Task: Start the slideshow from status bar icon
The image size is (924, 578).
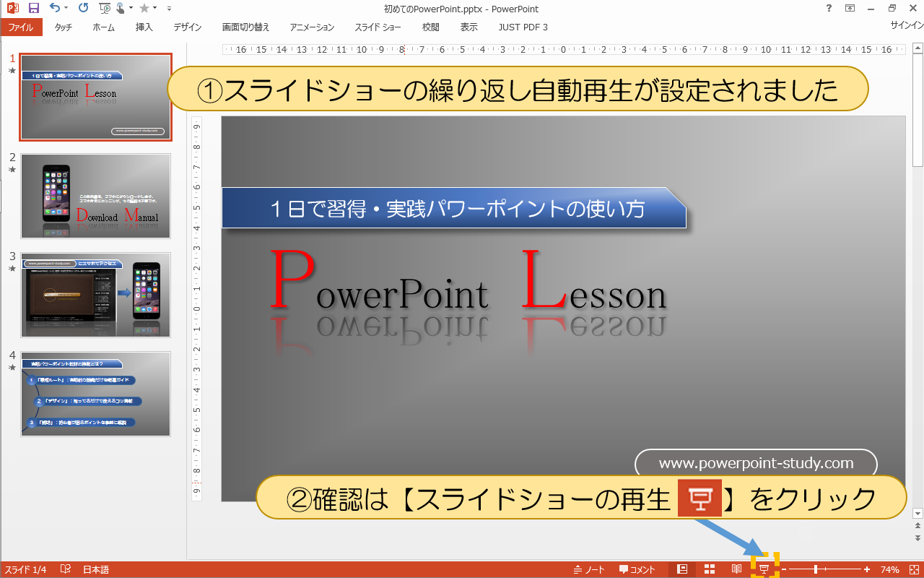Action: (x=764, y=569)
